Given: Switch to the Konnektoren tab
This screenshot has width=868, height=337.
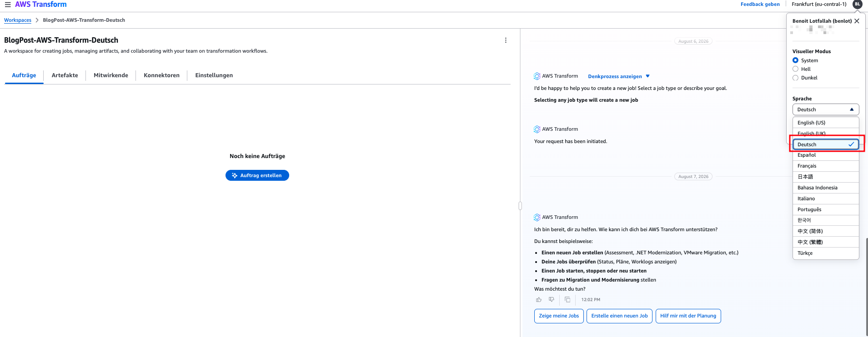Looking at the screenshot, I should [x=161, y=75].
